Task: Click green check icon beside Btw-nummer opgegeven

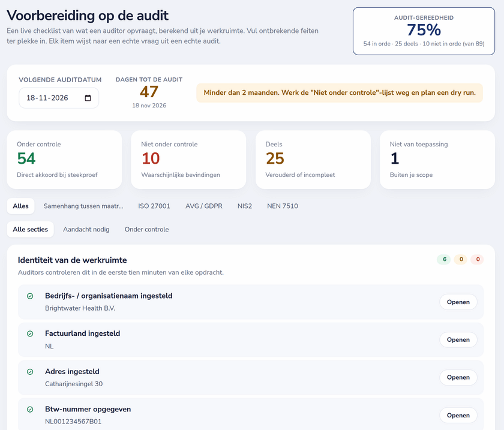Action: coord(30,410)
